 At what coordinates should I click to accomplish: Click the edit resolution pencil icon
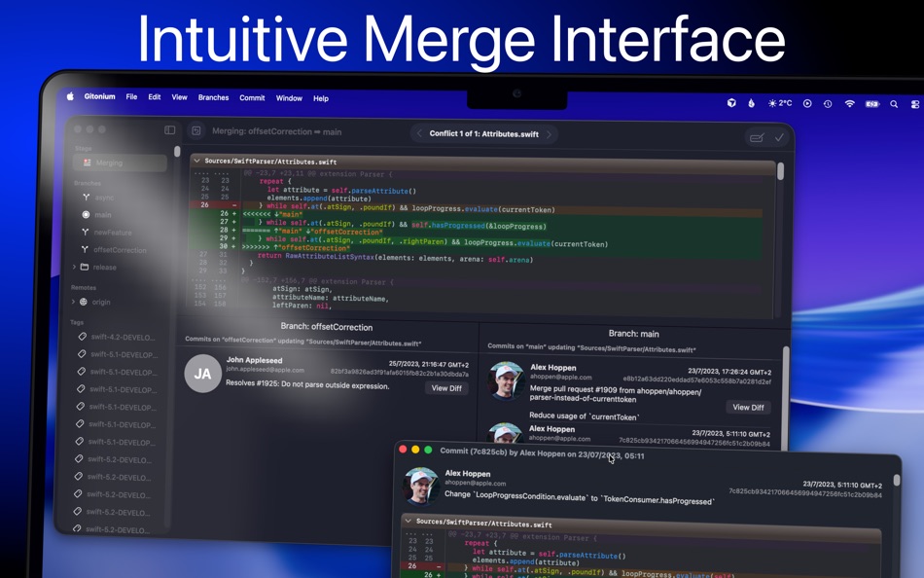tap(758, 137)
